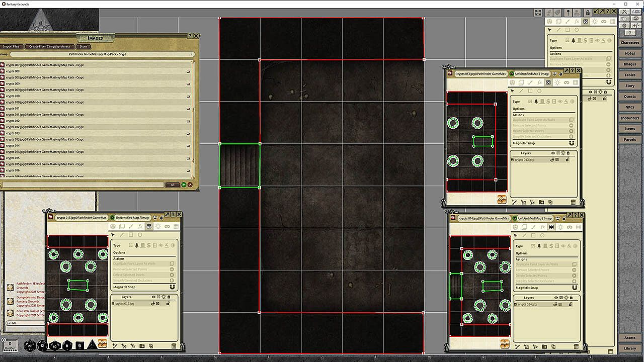Screen dimensions: 644x362
Task: Expand the Group dropdown for Pathfinder Map Pack
Action: pos(103,54)
